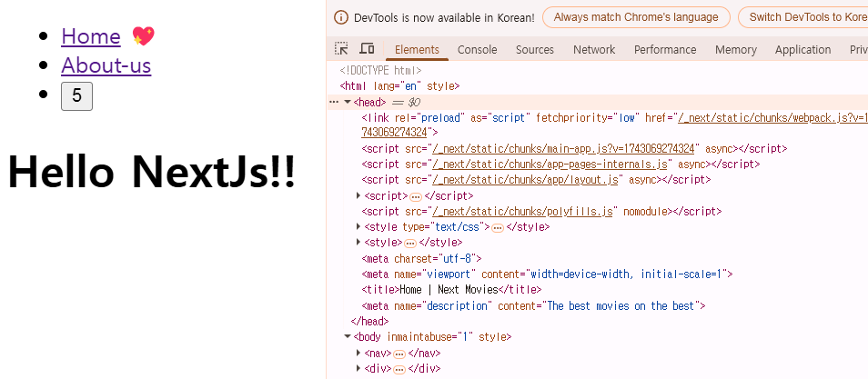This screenshot has width=868, height=379.
Task: Click the "The best movies on the best" content value
Action: (x=620, y=306)
